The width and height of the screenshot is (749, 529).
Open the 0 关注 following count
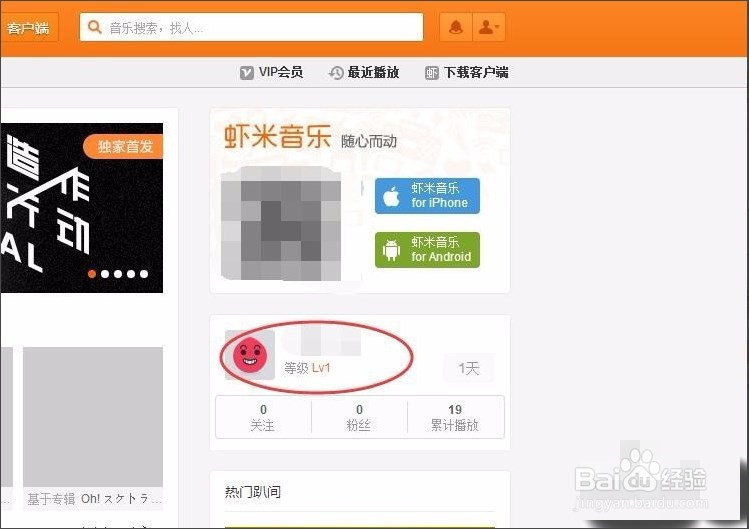tap(263, 417)
